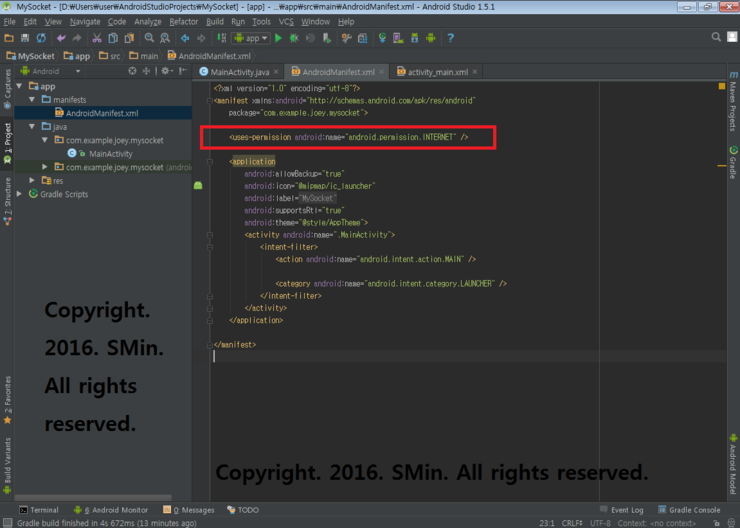Close the AndroidManifest.xml tab
The image size is (740, 528).
[x=381, y=72]
